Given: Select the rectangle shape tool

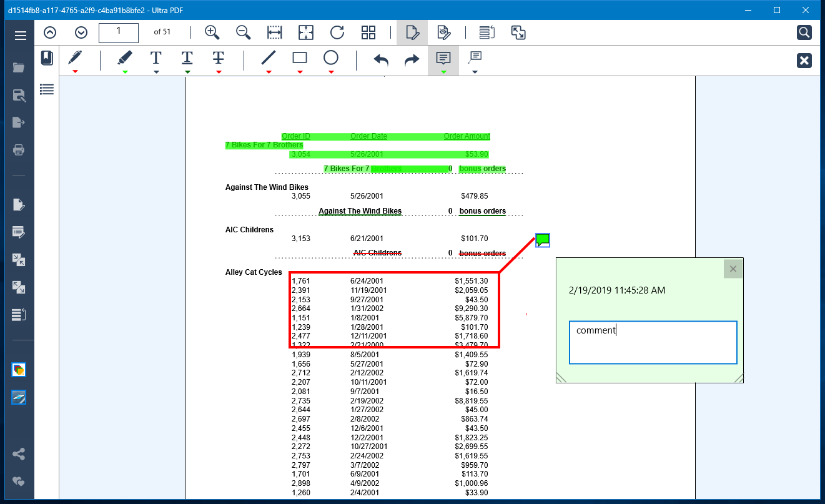Looking at the screenshot, I should click(x=300, y=58).
